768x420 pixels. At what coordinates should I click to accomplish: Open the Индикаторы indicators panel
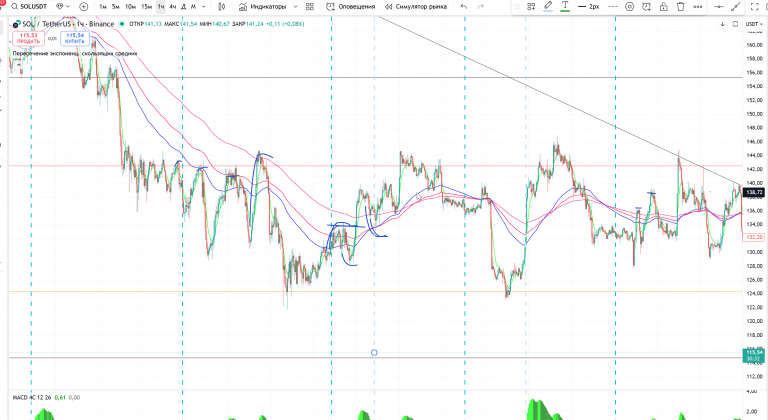(x=263, y=6)
